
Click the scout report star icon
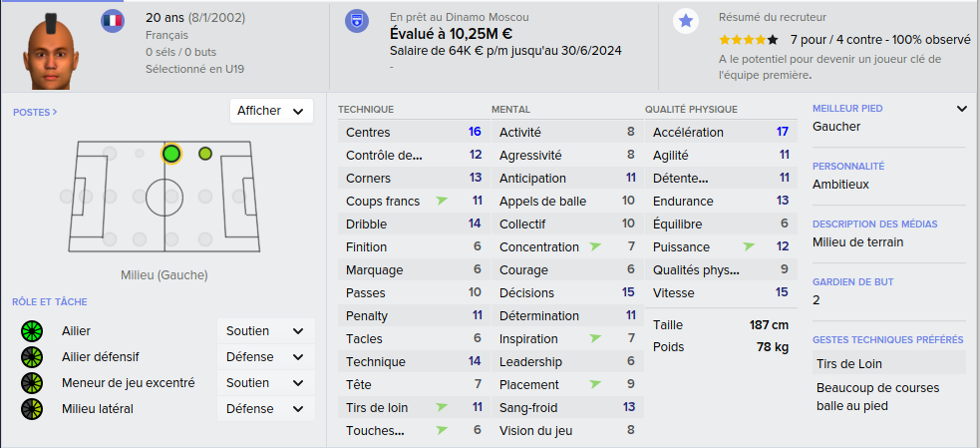click(x=686, y=21)
